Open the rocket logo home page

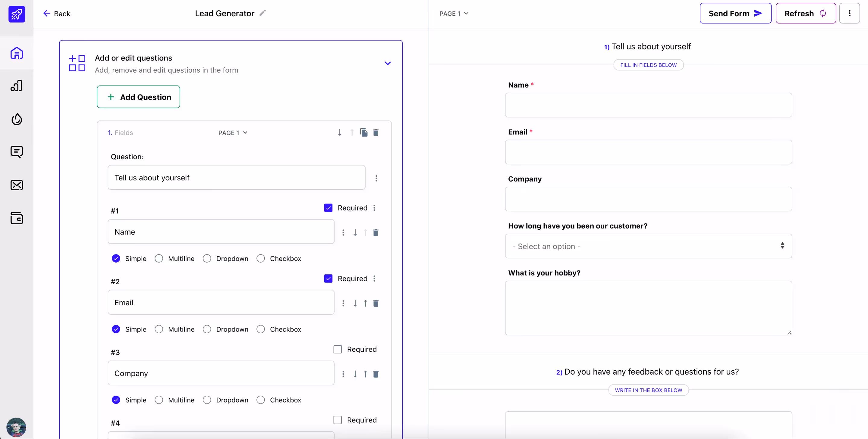(x=17, y=14)
